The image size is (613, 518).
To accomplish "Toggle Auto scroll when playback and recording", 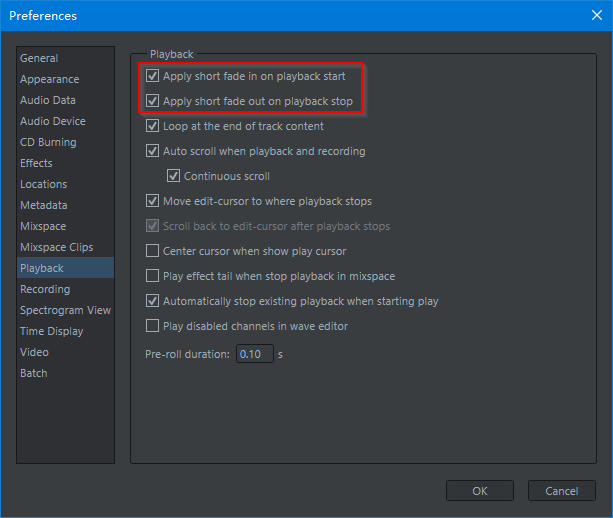I will (x=152, y=151).
